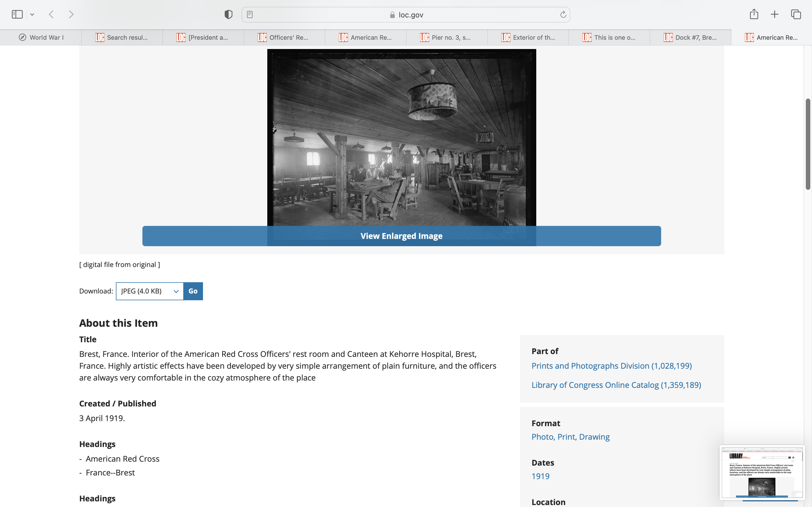Go forward with the arrow icon
Screen dimensions: 812x507
point(71,14)
